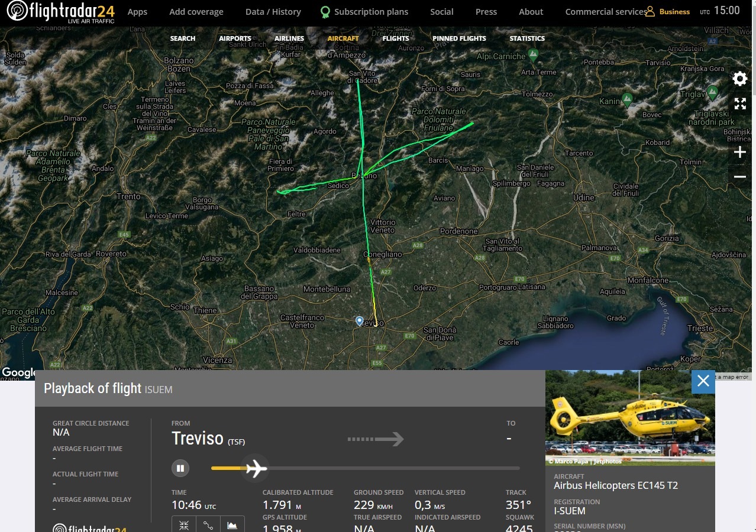Center the map on the aircraft icon
This screenshot has width=756, height=532.
point(184,524)
